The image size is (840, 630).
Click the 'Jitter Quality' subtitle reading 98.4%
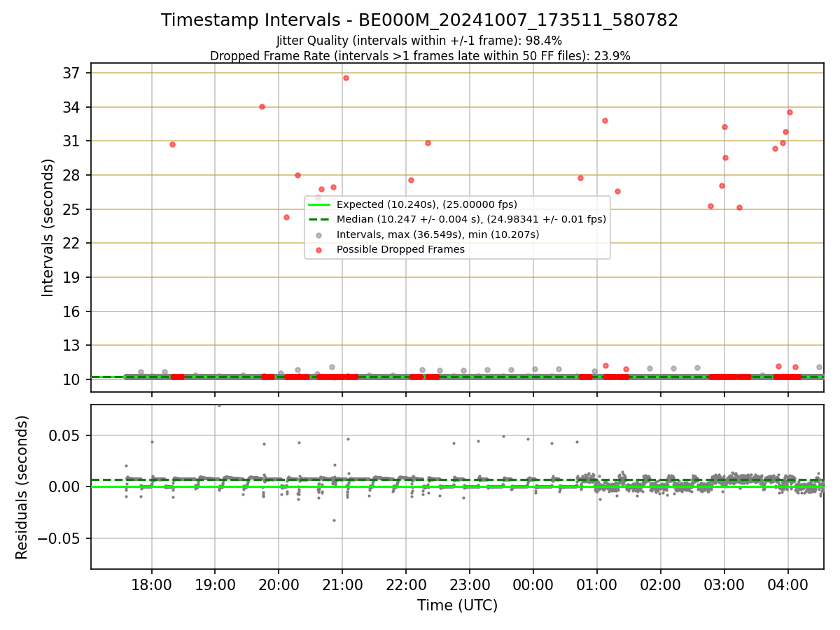tap(419, 41)
